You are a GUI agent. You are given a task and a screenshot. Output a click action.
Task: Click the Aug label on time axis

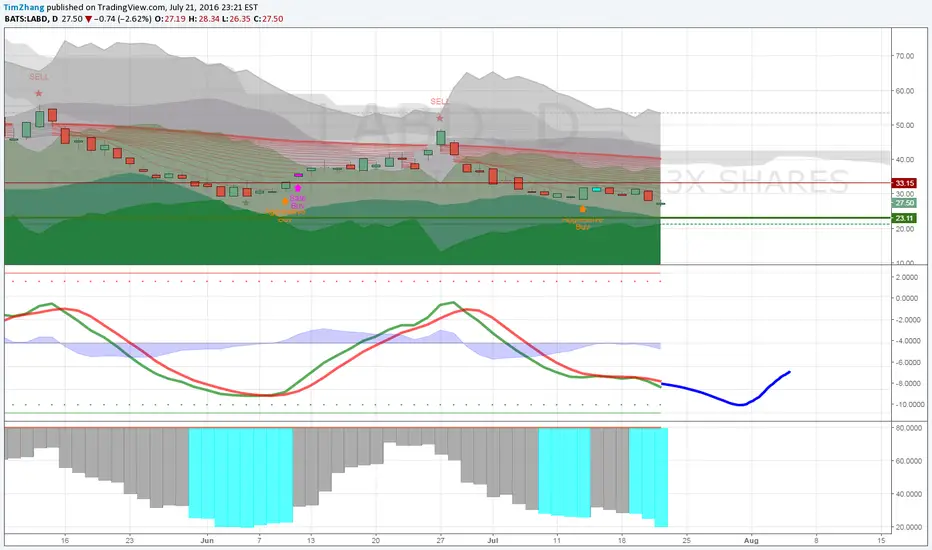click(x=751, y=540)
